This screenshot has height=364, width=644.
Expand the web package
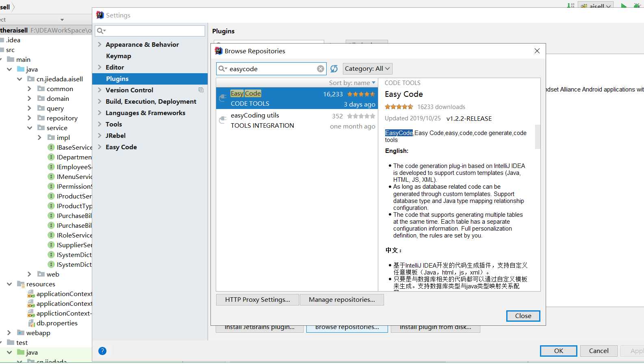29,274
